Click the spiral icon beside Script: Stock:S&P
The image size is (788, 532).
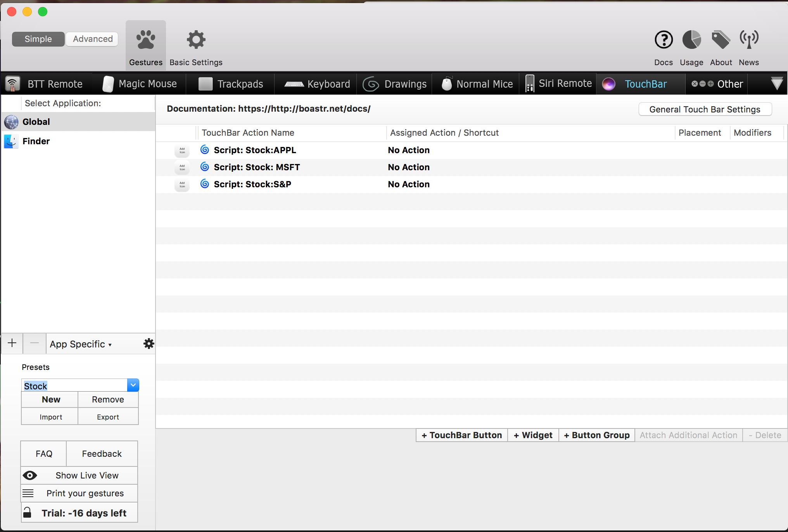205,184
